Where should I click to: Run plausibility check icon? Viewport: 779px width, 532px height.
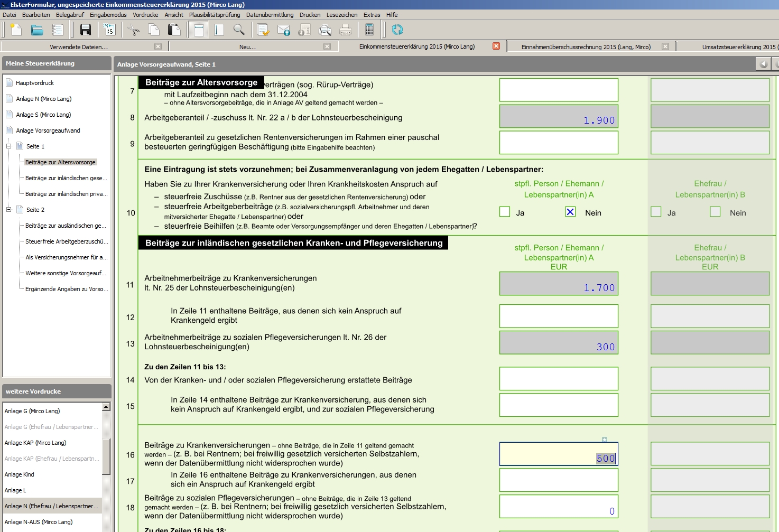263,30
